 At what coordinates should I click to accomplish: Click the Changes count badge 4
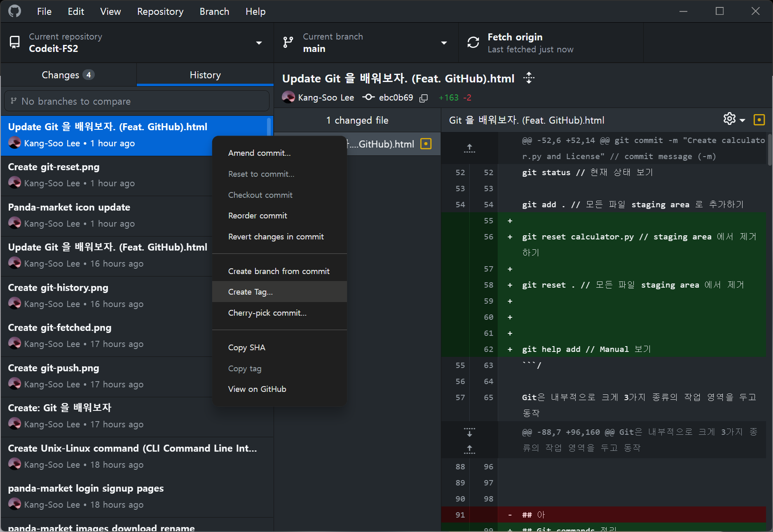pos(89,75)
